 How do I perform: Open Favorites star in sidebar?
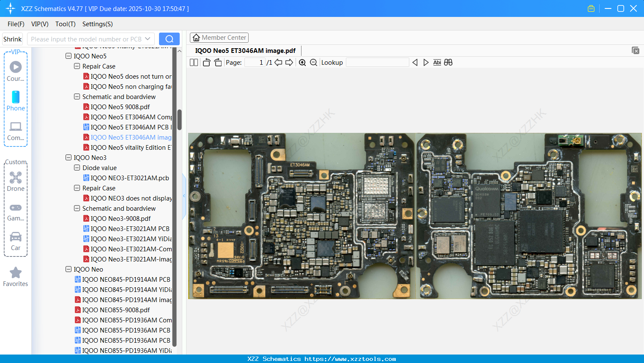(x=16, y=277)
